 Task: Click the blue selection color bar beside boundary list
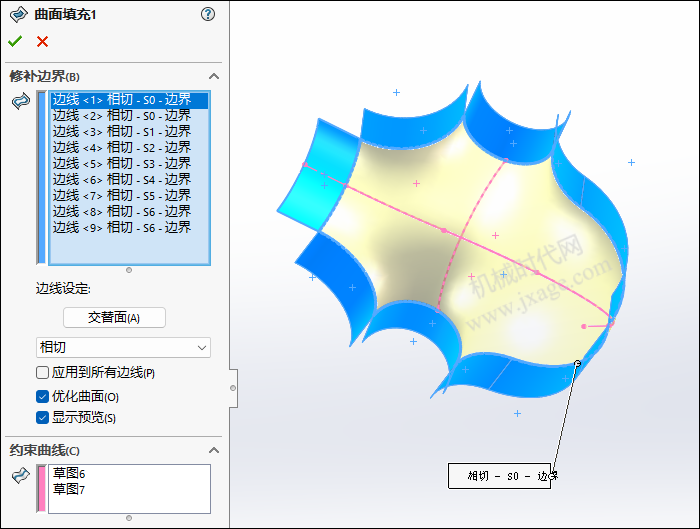click(42, 178)
